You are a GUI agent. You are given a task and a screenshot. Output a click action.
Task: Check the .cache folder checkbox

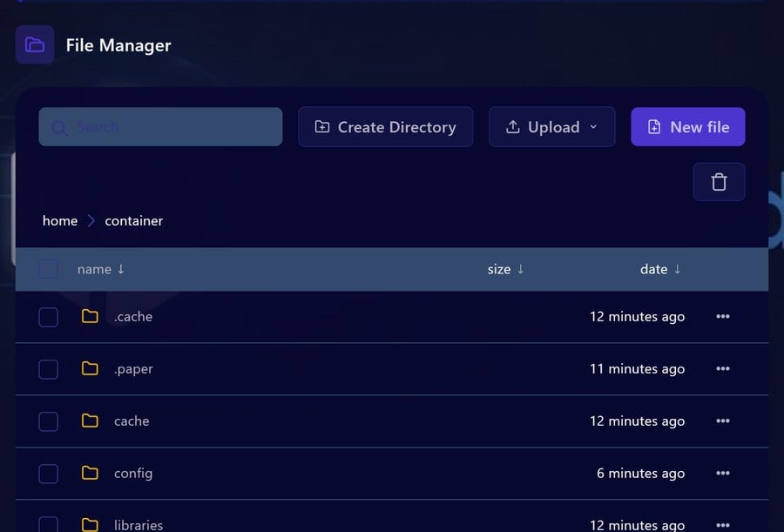[49, 317]
